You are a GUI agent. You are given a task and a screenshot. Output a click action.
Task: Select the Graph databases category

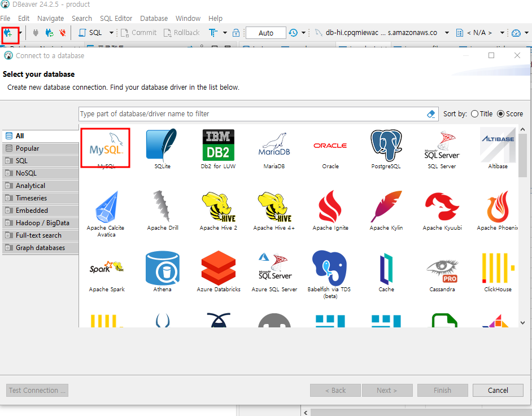click(41, 248)
